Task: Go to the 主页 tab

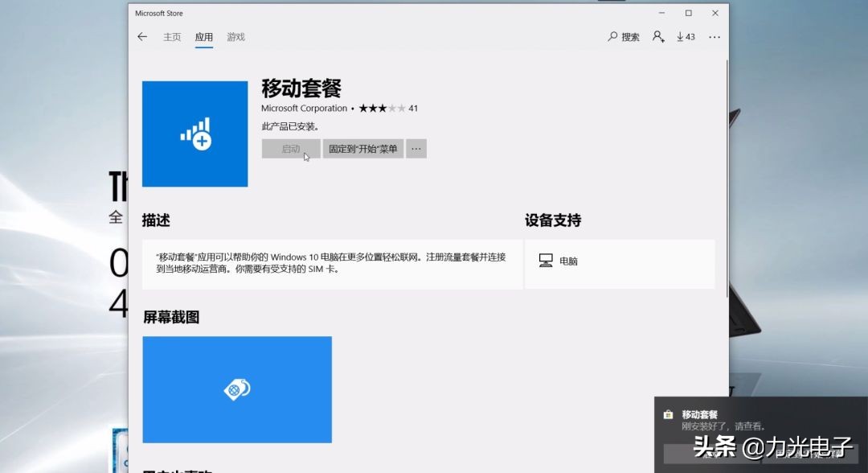Action: (171, 36)
